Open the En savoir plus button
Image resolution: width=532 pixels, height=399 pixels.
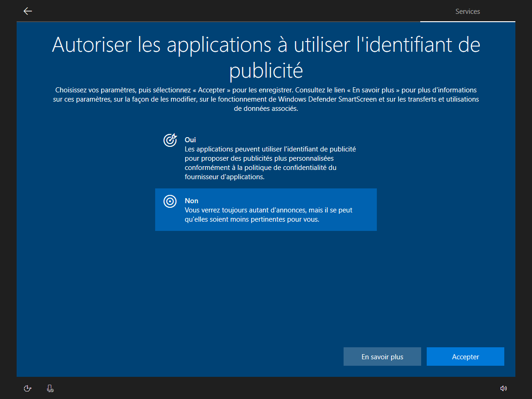point(382,357)
